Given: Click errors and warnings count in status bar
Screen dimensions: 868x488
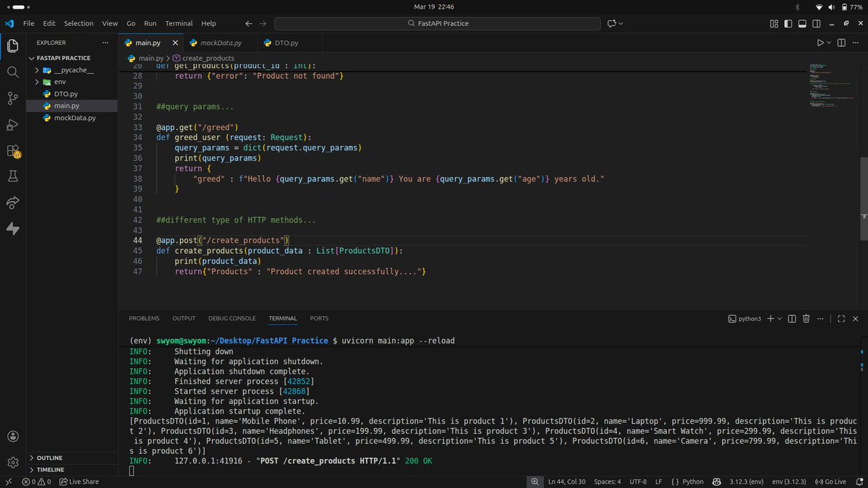Looking at the screenshot, I should coord(36,481).
